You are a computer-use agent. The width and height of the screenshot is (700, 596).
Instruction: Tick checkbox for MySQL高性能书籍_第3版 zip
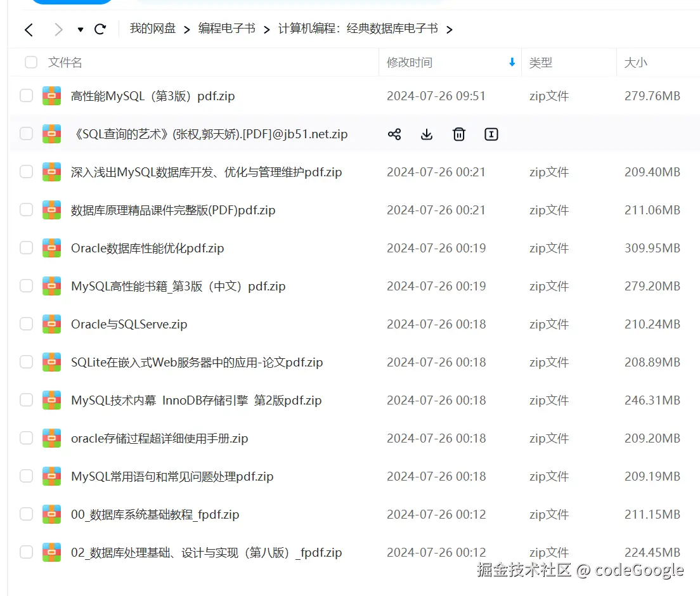click(x=27, y=286)
